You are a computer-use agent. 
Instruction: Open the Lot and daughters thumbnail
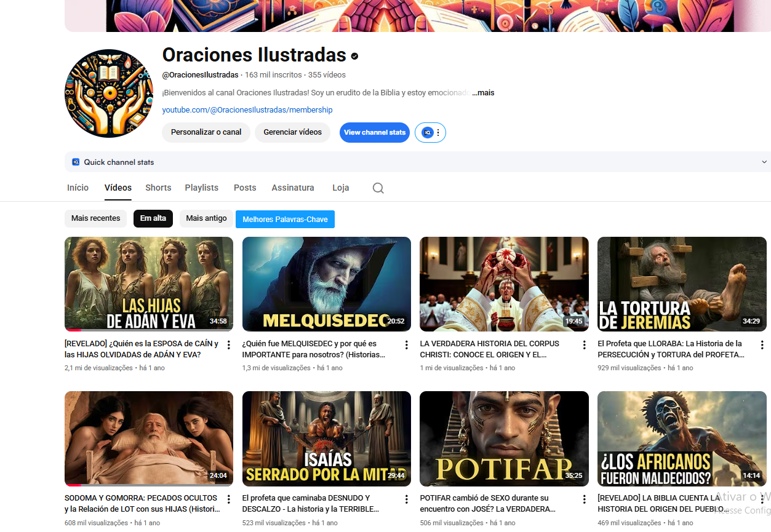coord(149,439)
